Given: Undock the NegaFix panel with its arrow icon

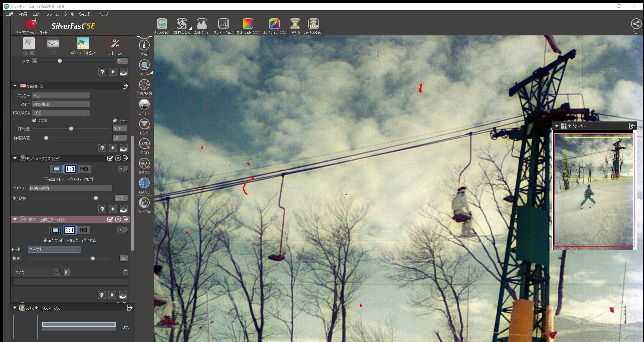Looking at the screenshot, I should (x=125, y=86).
